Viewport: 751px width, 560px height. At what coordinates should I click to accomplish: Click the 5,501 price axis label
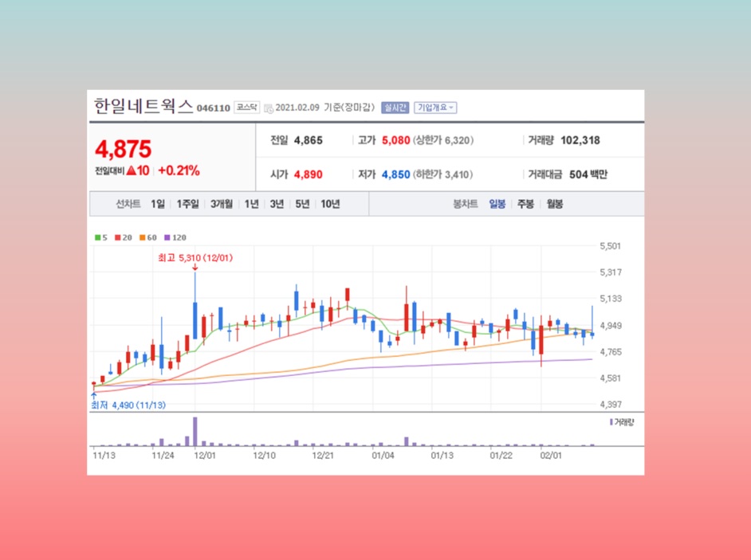coord(610,246)
